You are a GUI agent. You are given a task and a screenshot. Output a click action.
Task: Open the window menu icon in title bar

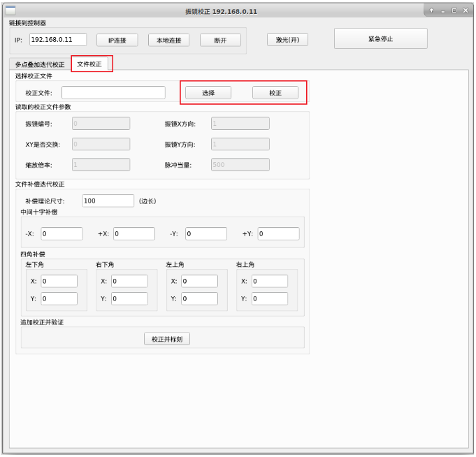10,10
